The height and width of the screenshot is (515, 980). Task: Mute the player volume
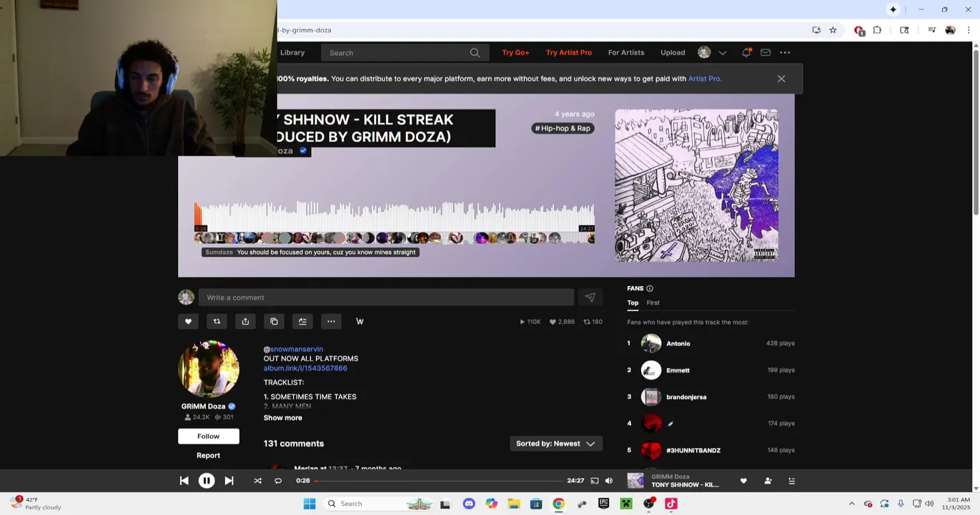tap(609, 481)
